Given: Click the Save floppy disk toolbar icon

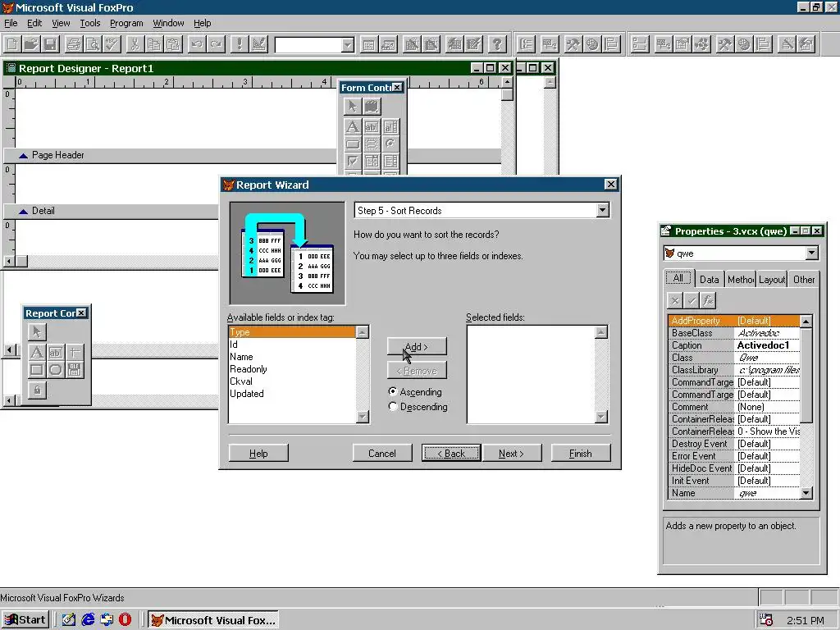Looking at the screenshot, I should coord(50,44).
